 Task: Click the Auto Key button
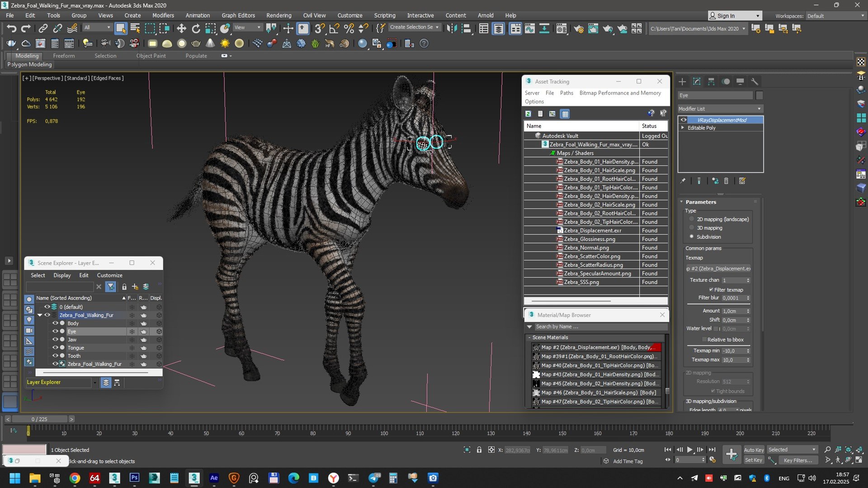(754, 450)
